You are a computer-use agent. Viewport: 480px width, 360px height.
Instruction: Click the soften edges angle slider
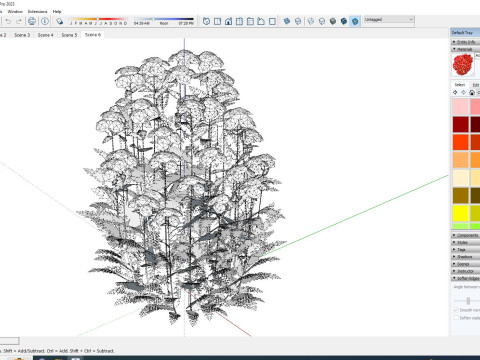click(468, 301)
